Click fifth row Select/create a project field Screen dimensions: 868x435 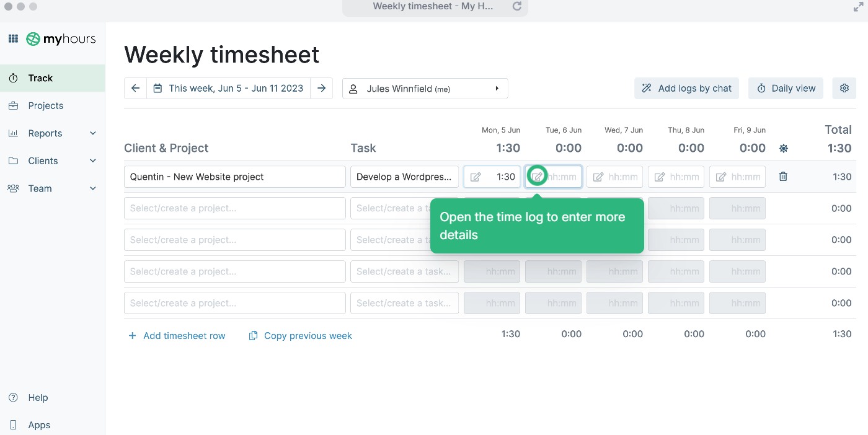coord(235,303)
